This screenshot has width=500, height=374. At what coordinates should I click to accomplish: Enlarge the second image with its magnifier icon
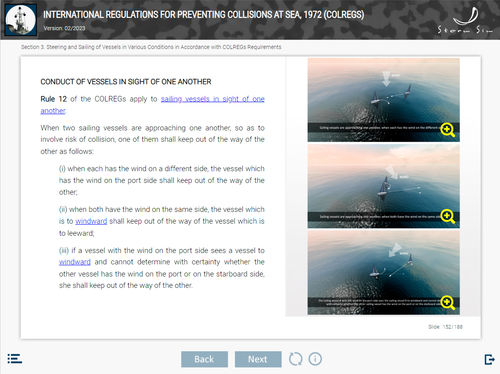447,217
